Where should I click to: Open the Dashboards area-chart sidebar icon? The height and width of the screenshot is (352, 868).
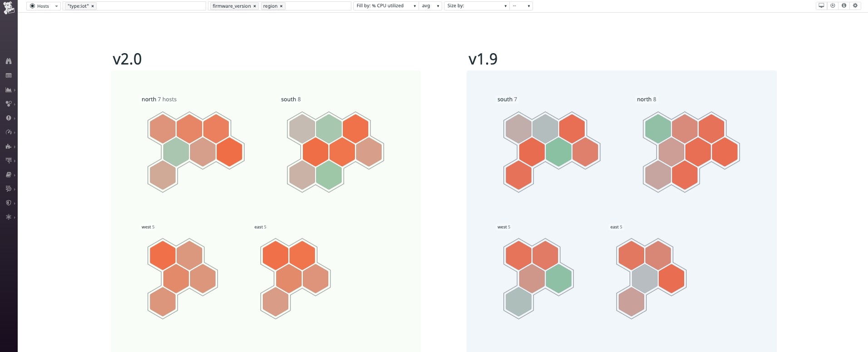point(8,90)
